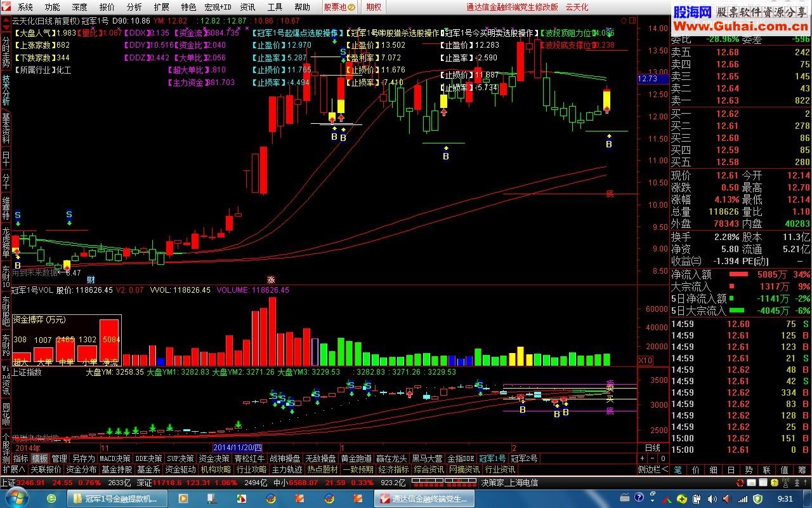
Task: Click the red refresh icon in status bar
Action: 740,483
